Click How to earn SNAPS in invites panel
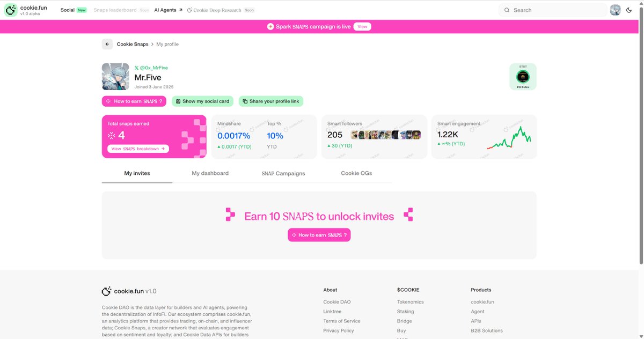This screenshot has width=644, height=339. (x=319, y=235)
